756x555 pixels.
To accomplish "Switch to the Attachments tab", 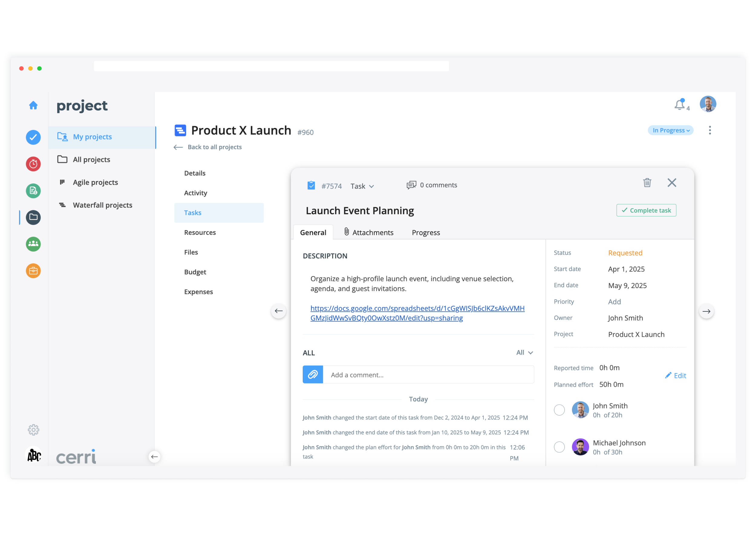I will tap(369, 232).
